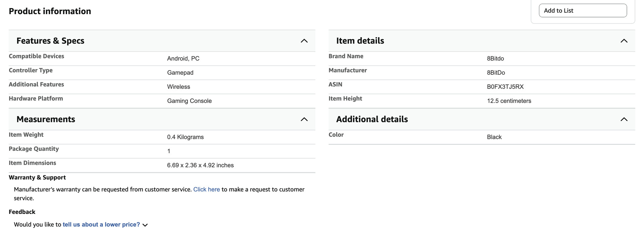
Task: Click the Additional details chevron arrow
Action: [x=624, y=119]
